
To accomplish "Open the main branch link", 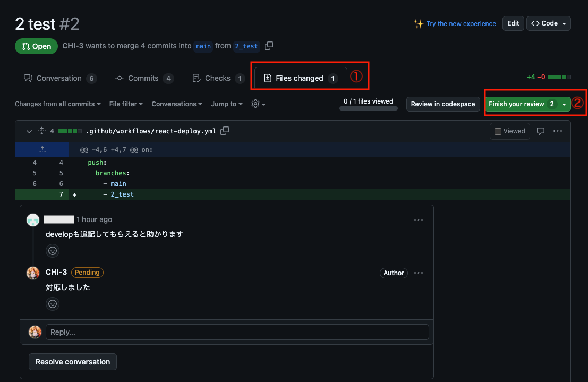I will (203, 46).
